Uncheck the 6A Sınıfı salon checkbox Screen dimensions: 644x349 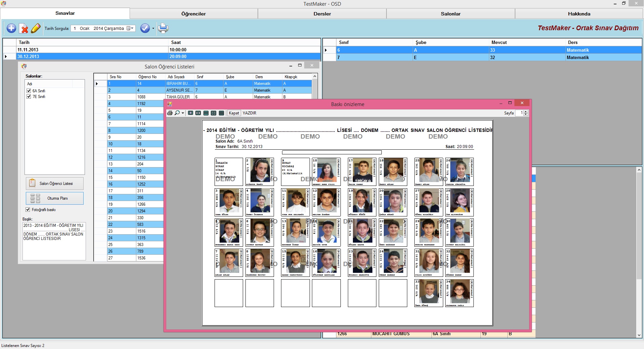[x=29, y=91]
